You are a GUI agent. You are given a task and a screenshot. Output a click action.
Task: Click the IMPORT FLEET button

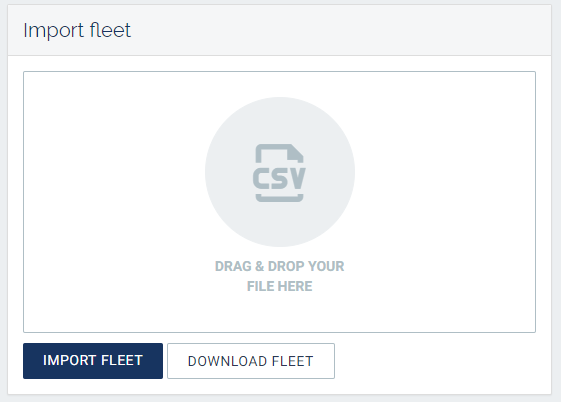point(93,361)
